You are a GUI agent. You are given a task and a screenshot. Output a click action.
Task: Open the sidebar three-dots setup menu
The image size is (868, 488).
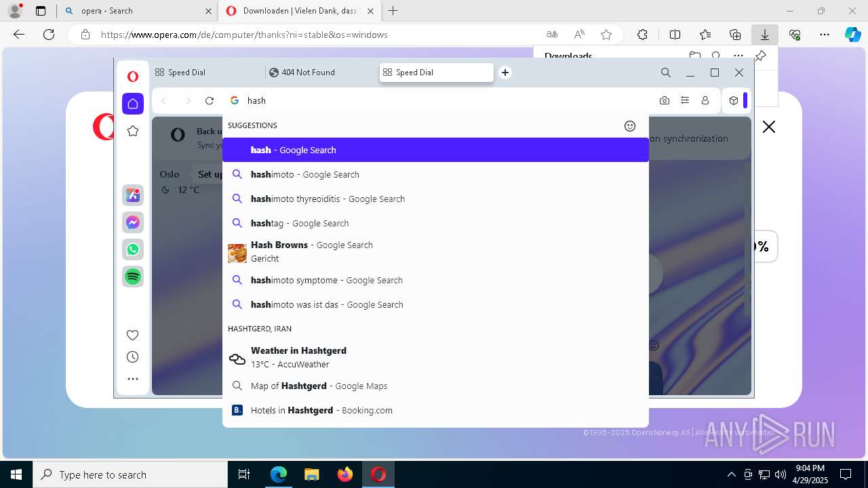coord(133,379)
